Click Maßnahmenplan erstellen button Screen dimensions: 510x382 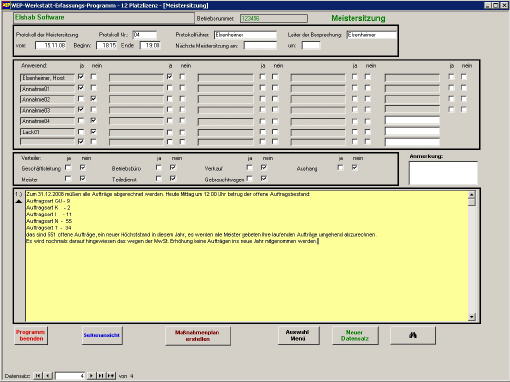pos(198,336)
